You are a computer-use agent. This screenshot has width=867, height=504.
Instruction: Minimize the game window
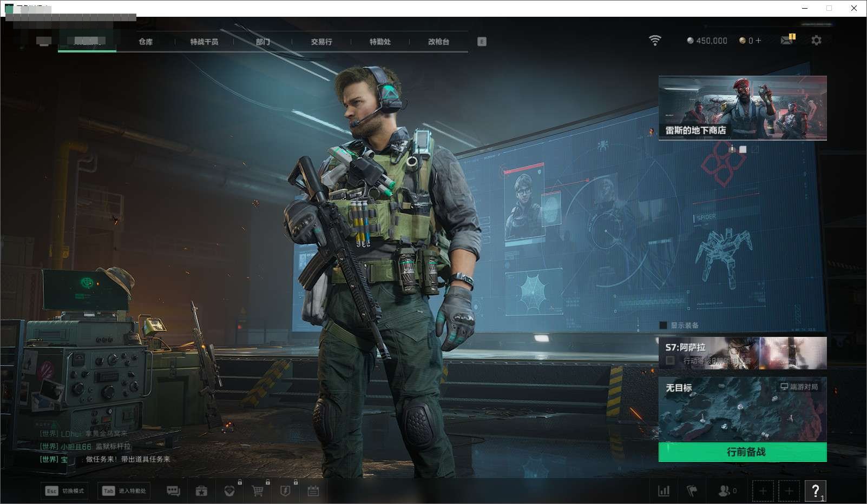pos(805,8)
